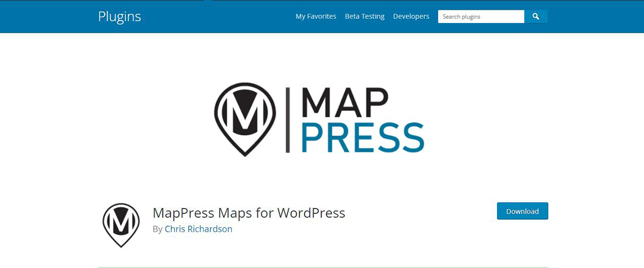
Task: Open Developers menu item
Action: click(411, 17)
